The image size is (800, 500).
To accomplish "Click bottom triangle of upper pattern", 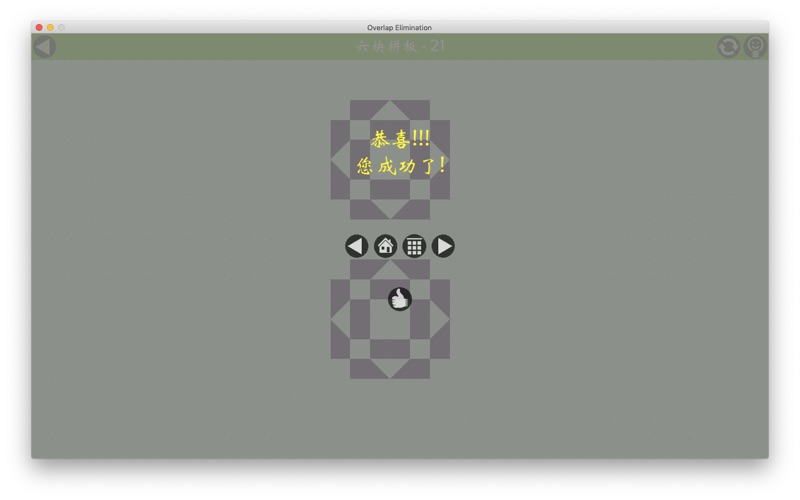I will pos(390,211).
